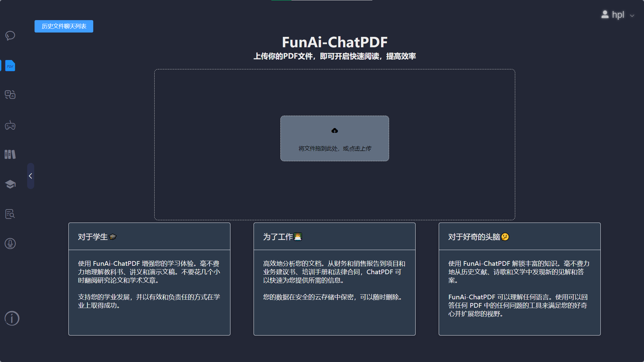Open the document search sidebar icon
The image size is (644, 362).
10,214
